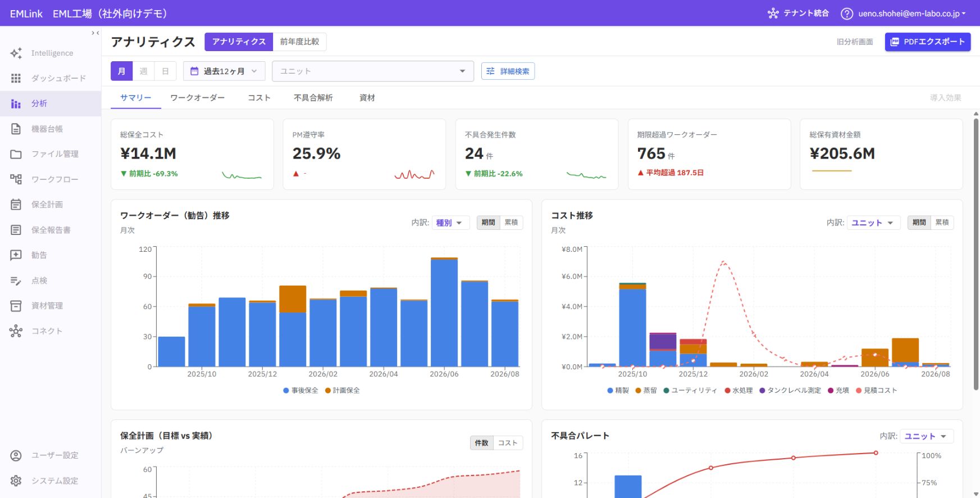
Task: Open the ユニット filter combo box
Action: (x=373, y=71)
